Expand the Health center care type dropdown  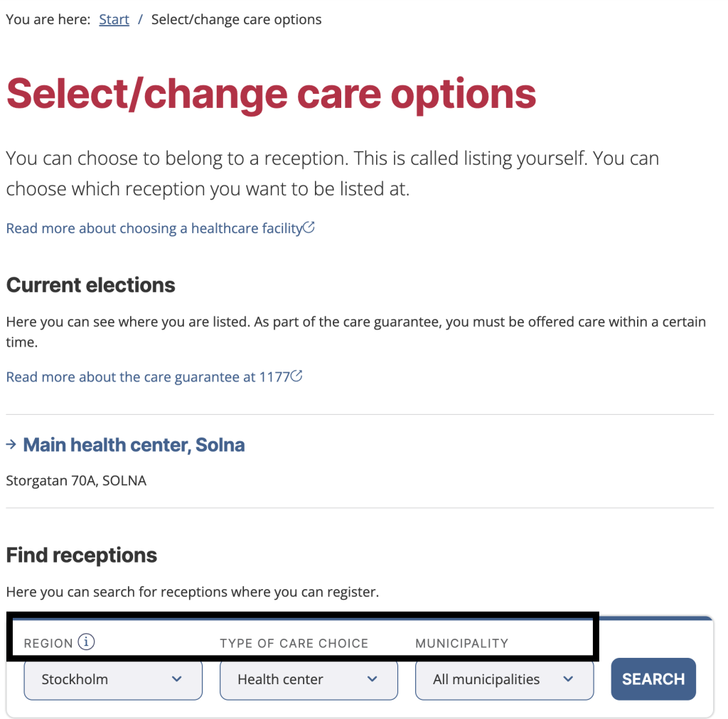pos(309,679)
